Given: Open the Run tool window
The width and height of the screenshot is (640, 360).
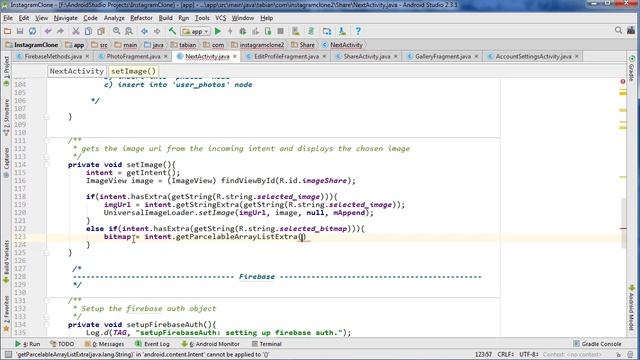Looking at the screenshot, I should pos(27,344).
